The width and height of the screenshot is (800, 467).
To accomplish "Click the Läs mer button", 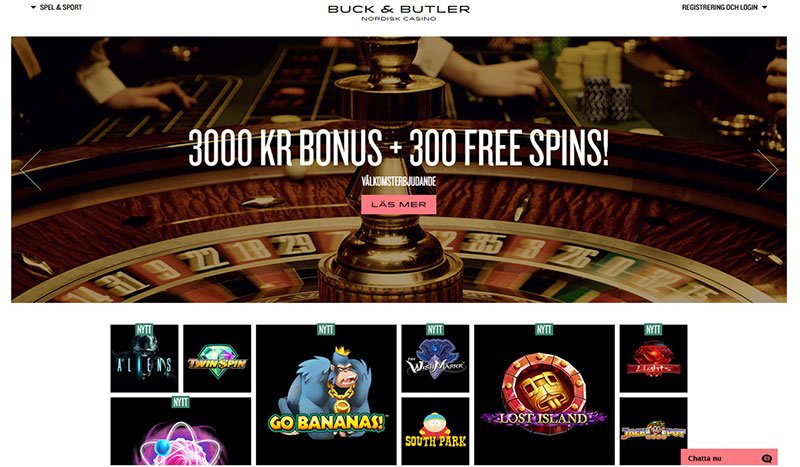I will [398, 204].
